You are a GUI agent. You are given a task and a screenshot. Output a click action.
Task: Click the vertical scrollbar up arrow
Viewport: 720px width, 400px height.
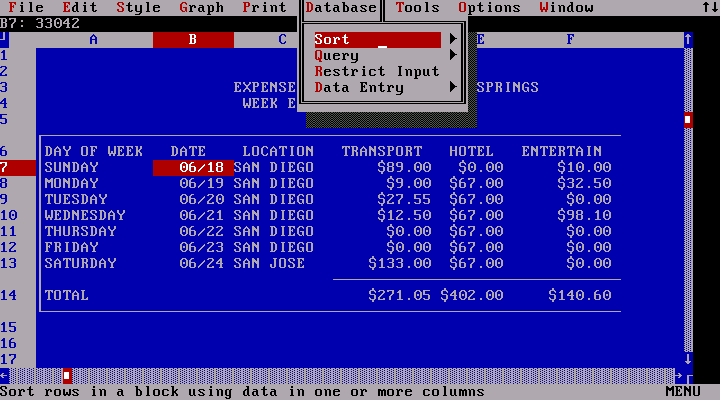[688, 40]
